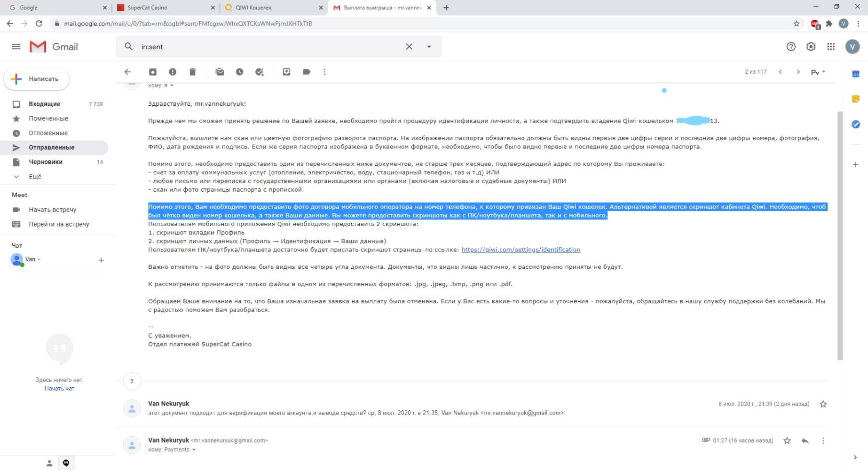Switch to the QIWI Кошелек tab
This screenshot has height=470, width=868.
[x=274, y=8]
